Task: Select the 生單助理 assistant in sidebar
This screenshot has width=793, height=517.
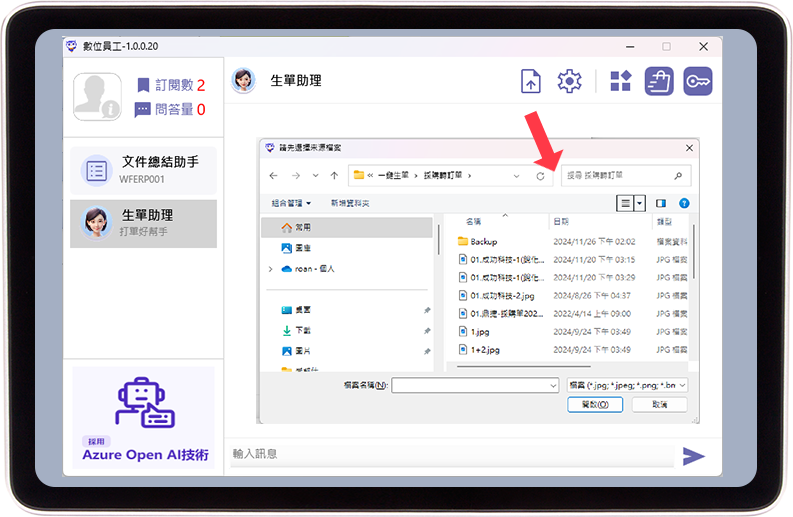Action: coord(143,223)
